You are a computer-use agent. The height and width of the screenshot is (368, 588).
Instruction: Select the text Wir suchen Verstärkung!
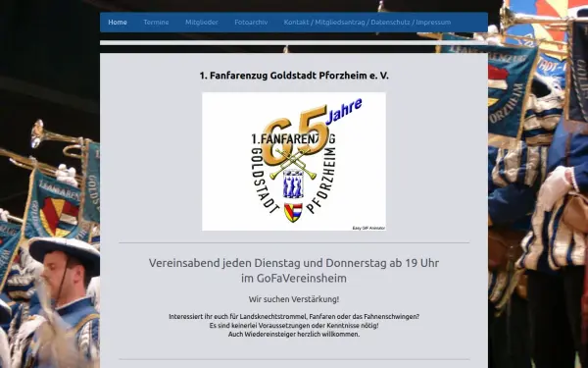pyautogui.click(x=294, y=299)
